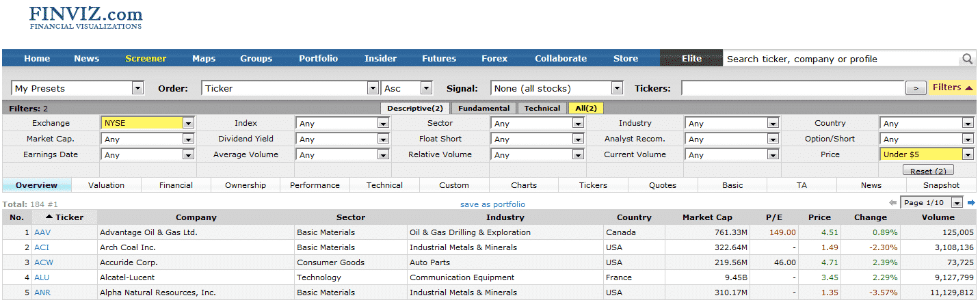The image size is (980, 300).
Task: Focus the search ticker input field
Action: 842,59
